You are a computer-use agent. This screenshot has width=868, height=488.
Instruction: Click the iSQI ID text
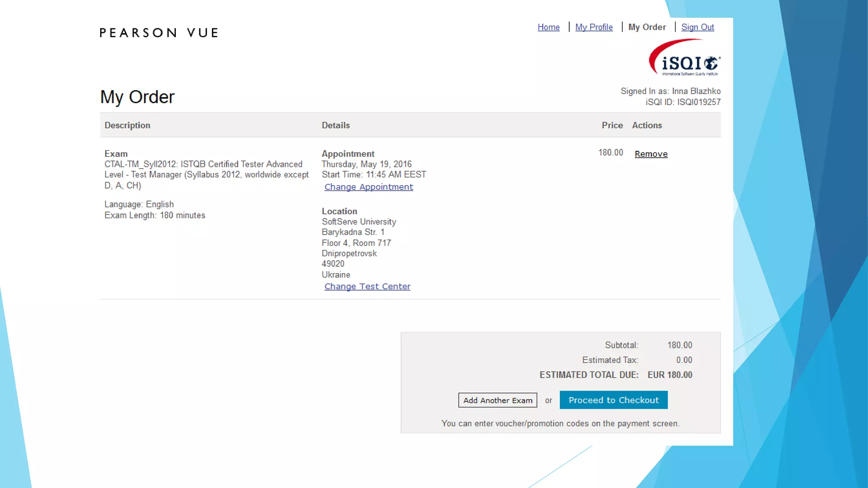tap(683, 102)
